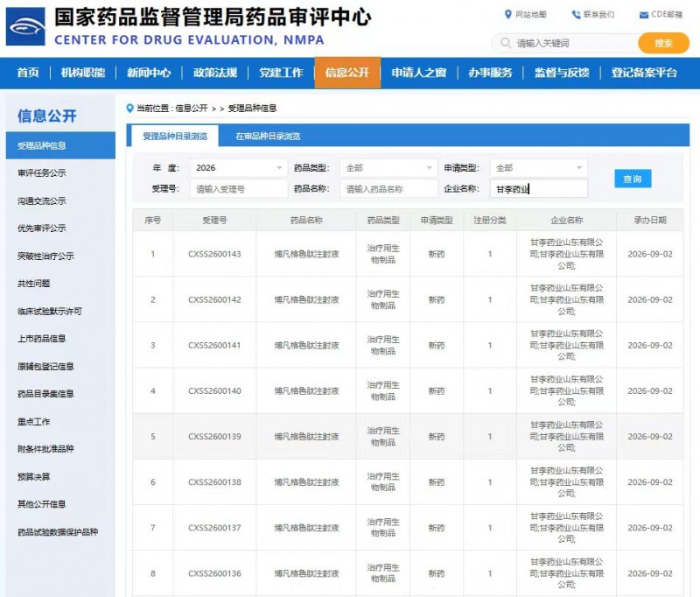700x597 pixels.
Task: Click the CDE logo icon
Action: point(25,26)
